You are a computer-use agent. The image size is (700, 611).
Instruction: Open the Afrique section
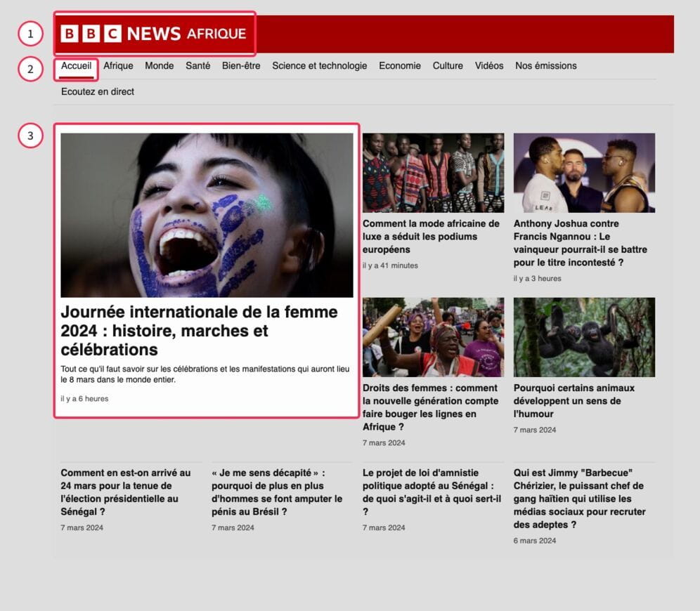pos(118,66)
